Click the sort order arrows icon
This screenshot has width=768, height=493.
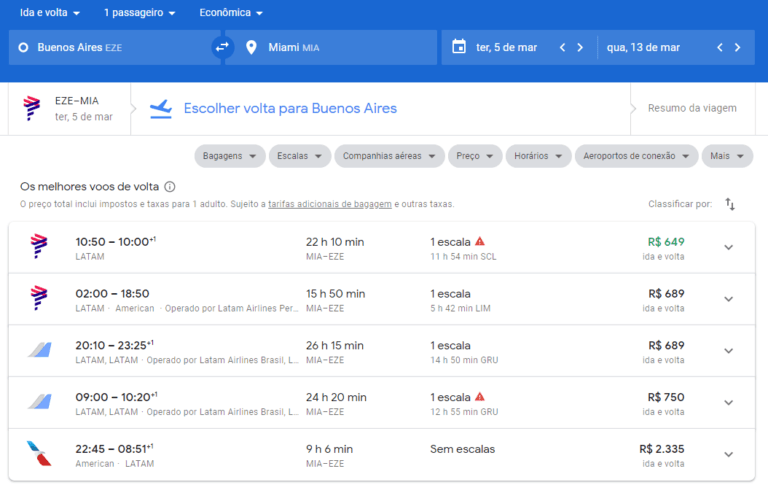click(x=730, y=204)
